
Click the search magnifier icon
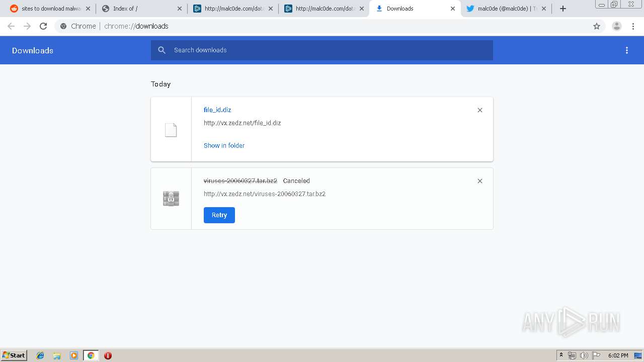(162, 50)
